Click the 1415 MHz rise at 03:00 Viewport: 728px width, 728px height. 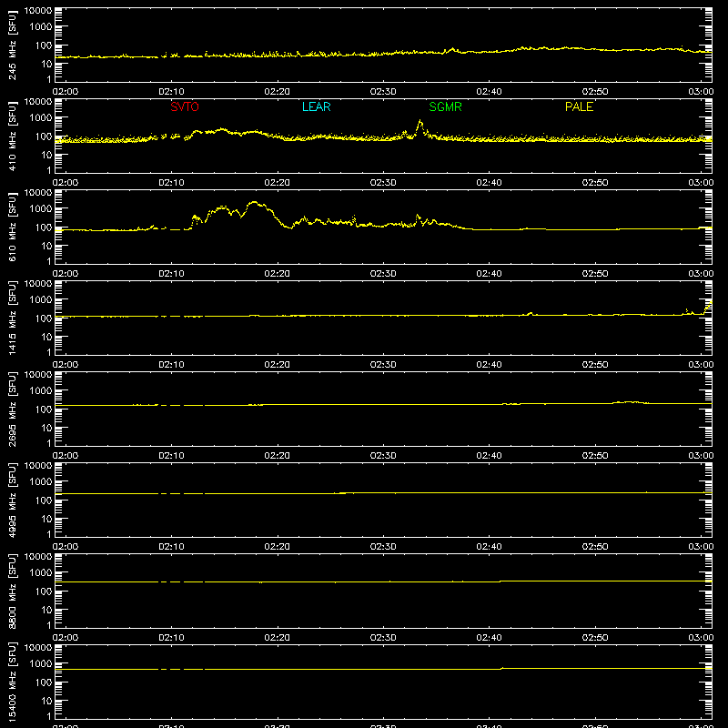708,307
